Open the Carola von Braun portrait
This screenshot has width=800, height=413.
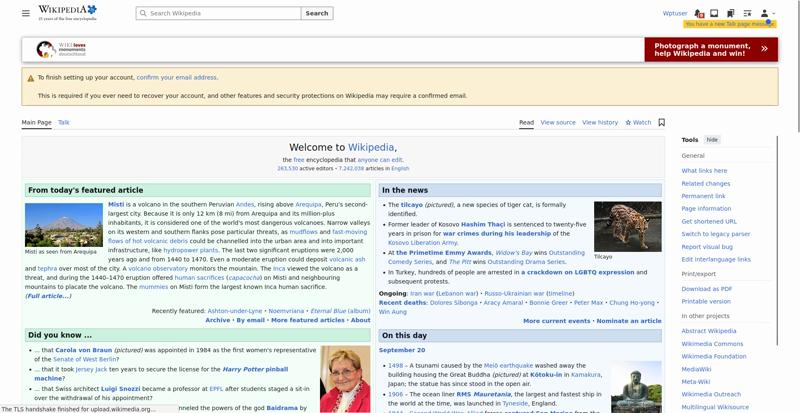[x=345, y=379]
